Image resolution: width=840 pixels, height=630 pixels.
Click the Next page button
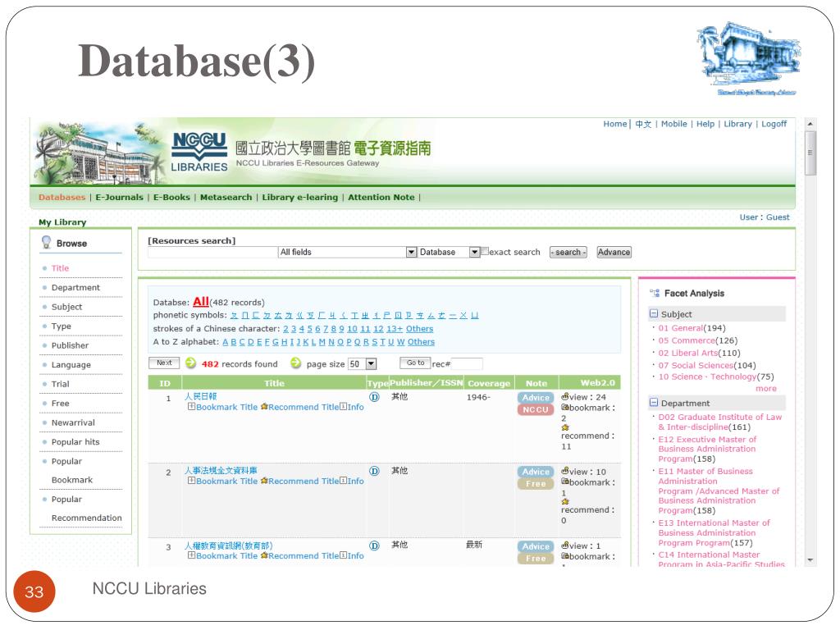point(164,363)
